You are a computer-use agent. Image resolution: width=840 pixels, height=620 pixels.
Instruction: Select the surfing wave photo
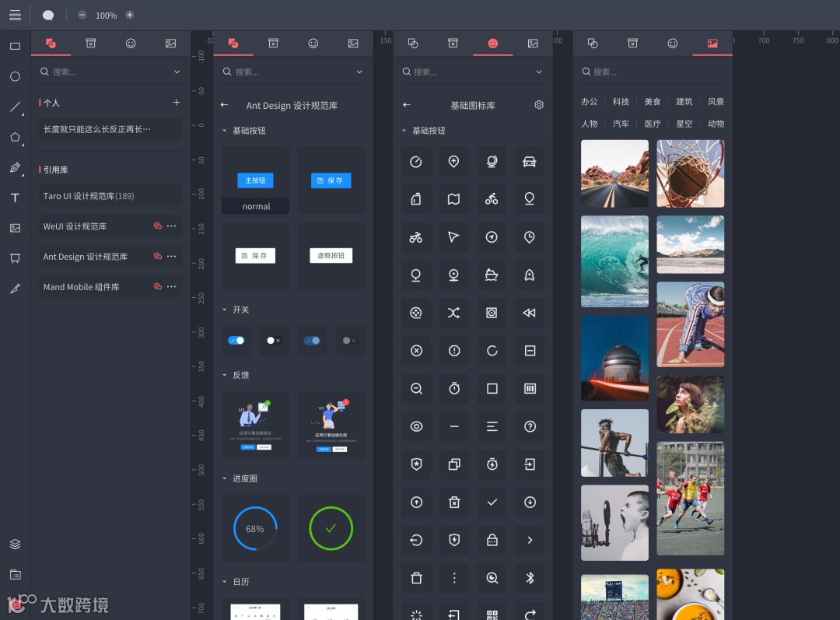pos(615,261)
